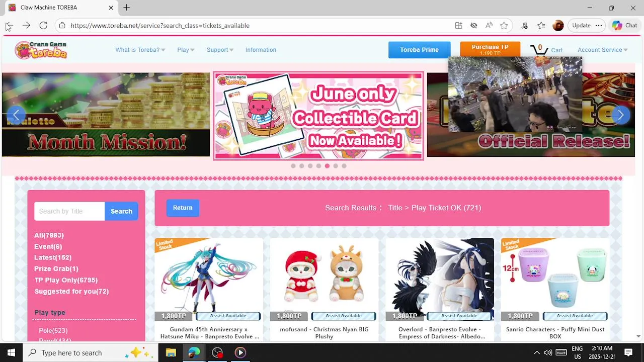Open Overlord Albedo Banpresto Evolve prize
The image size is (644, 362).
tap(440, 289)
